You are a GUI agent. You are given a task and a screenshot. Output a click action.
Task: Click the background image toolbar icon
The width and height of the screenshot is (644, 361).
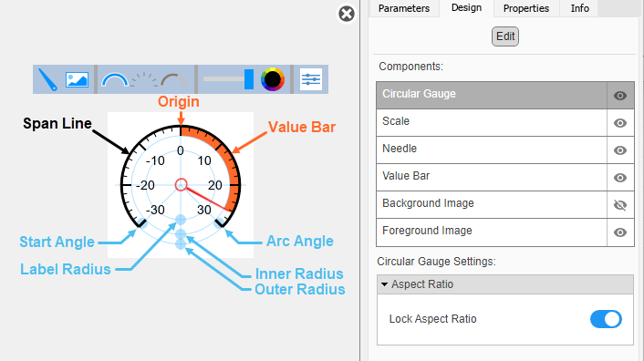coord(77,79)
